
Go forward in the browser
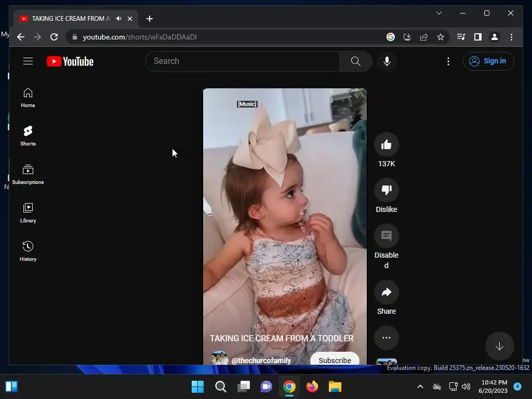click(37, 37)
